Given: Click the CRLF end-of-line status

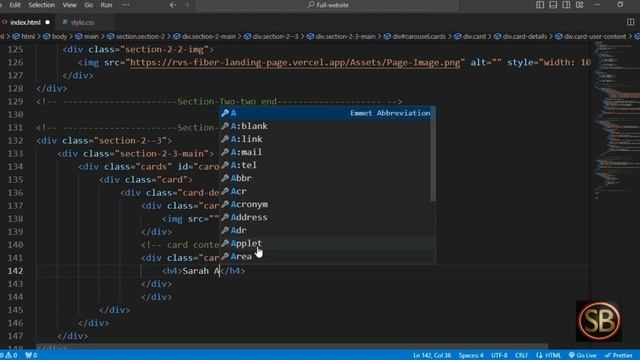Looking at the screenshot, I should pos(521,355).
